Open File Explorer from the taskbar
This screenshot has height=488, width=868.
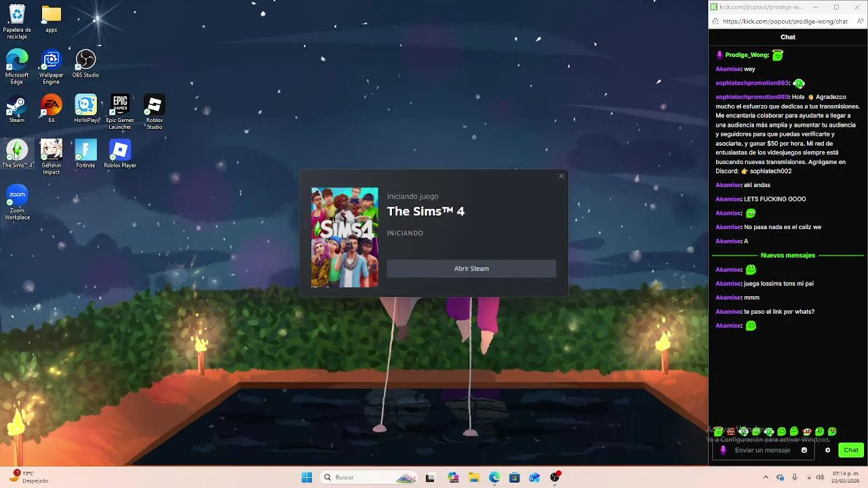coord(474,477)
